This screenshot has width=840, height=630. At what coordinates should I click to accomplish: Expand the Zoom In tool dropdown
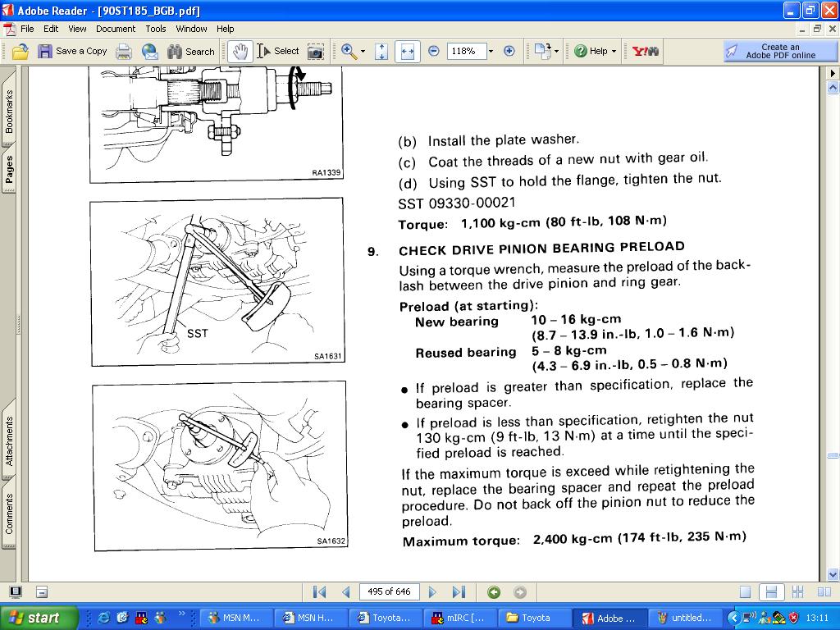click(363, 51)
